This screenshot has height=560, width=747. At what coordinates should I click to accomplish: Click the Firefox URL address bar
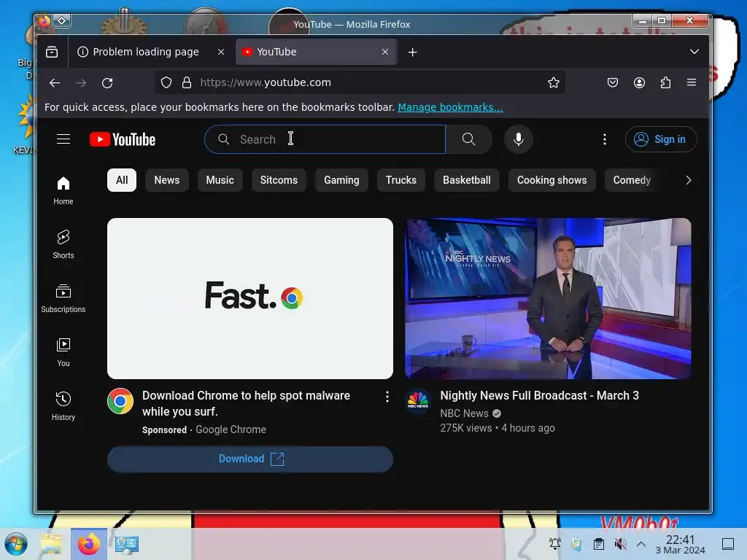pos(360,83)
